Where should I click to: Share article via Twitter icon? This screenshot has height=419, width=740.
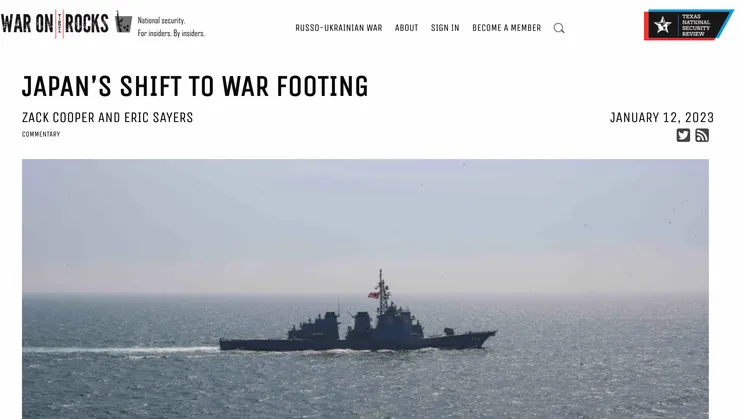point(683,135)
